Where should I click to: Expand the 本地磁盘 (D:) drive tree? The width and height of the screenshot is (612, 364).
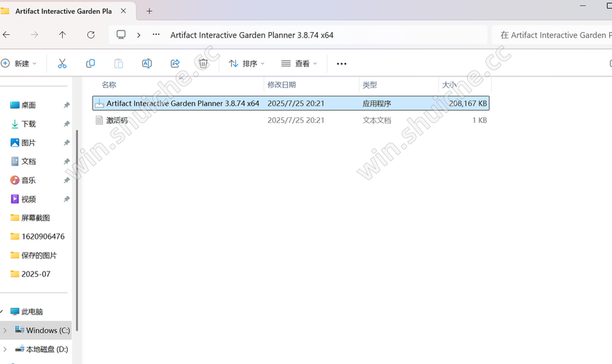point(4,349)
